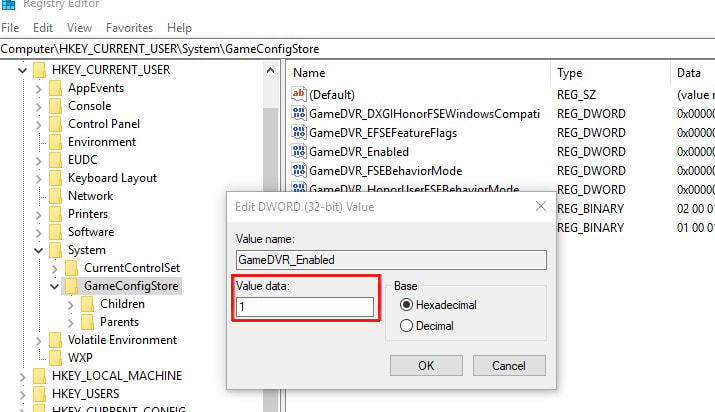This screenshot has width=715, height=412.
Task: Open the Help menu
Action: tap(179, 28)
